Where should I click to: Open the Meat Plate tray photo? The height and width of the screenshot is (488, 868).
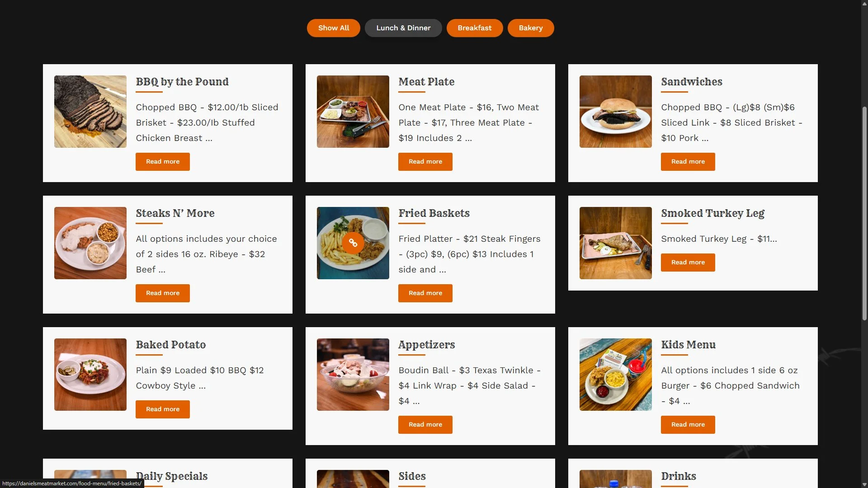pos(353,112)
